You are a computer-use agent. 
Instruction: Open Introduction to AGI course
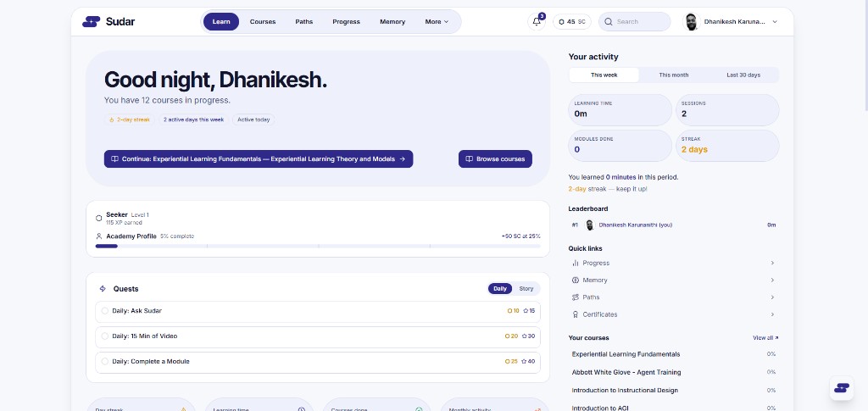pos(674,408)
